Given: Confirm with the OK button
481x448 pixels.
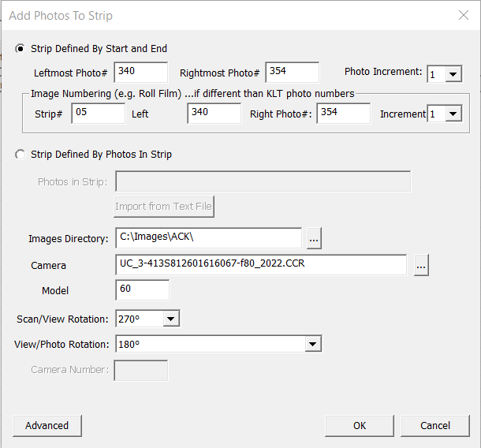Looking at the screenshot, I should pyautogui.click(x=360, y=426).
